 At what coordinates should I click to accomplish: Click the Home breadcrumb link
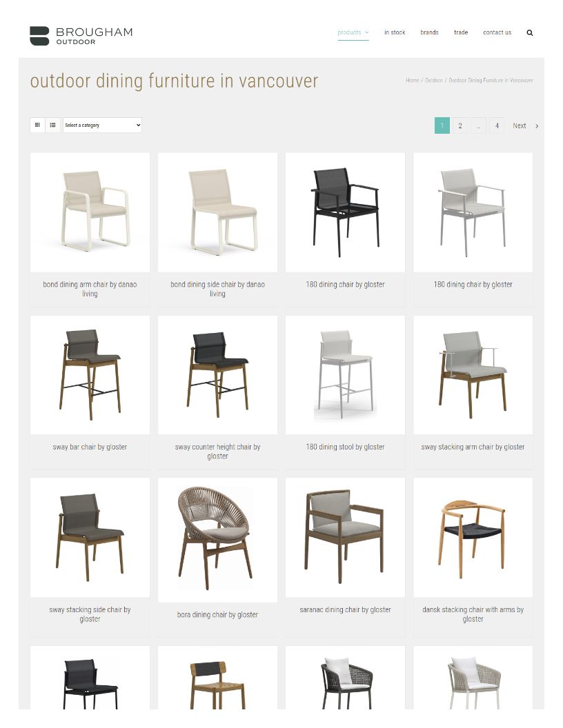click(413, 81)
